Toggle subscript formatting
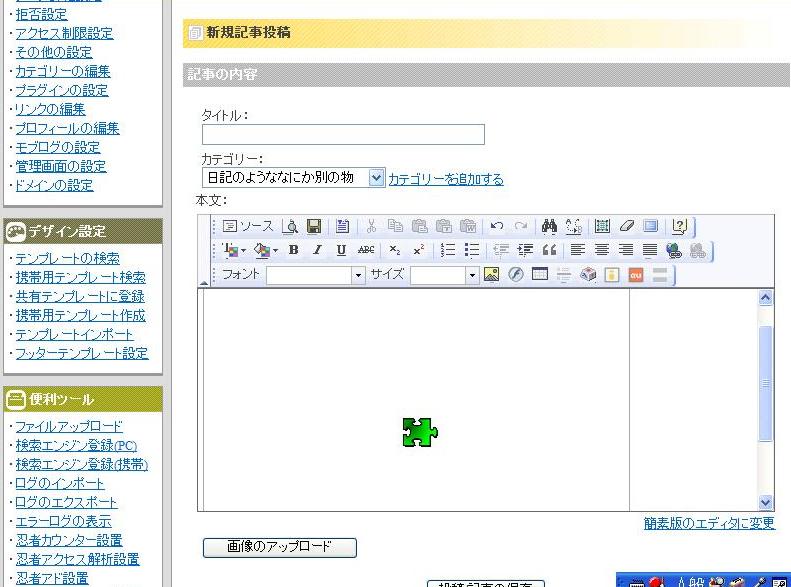Screen dimensions: 791x587 coord(394,250)
